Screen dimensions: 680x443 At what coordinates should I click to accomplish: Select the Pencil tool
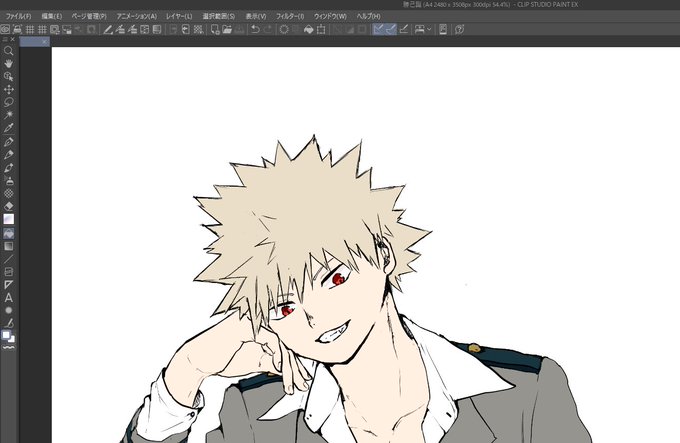coord(8,155)
